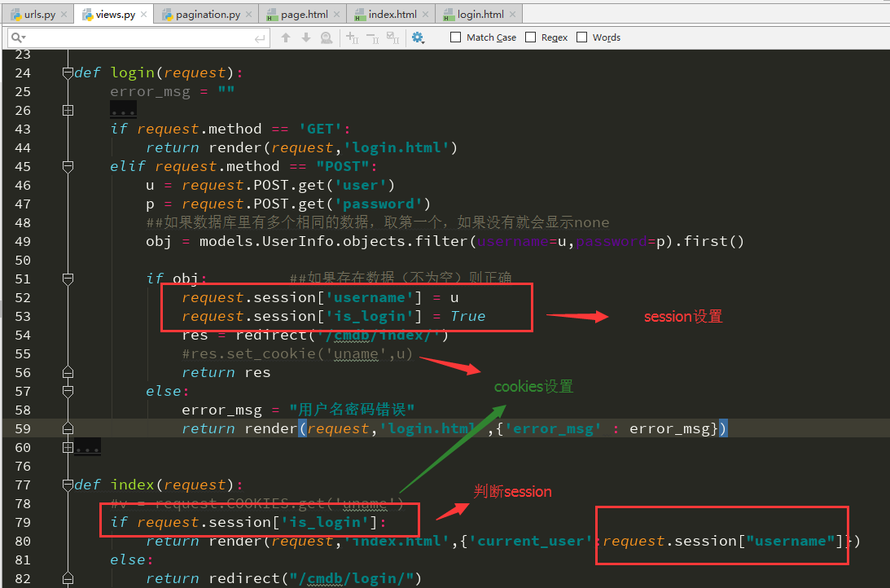Viewport: 890px width, 588px height.
Task: Collapse the def login function fold marker
Action: [x=68, y=72]
